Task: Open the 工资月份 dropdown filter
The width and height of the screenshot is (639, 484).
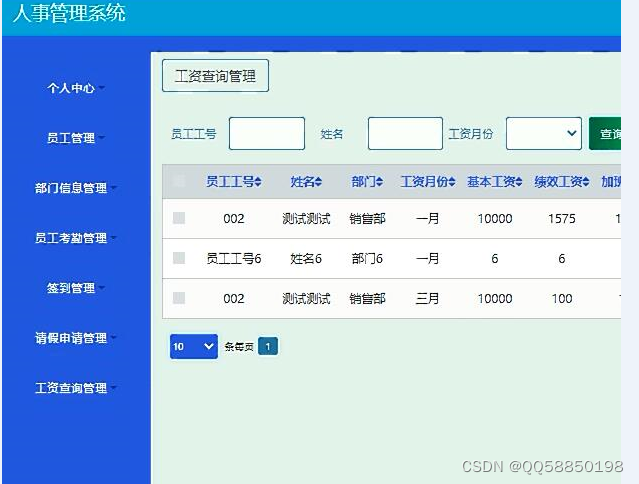Action: (544, 134)
